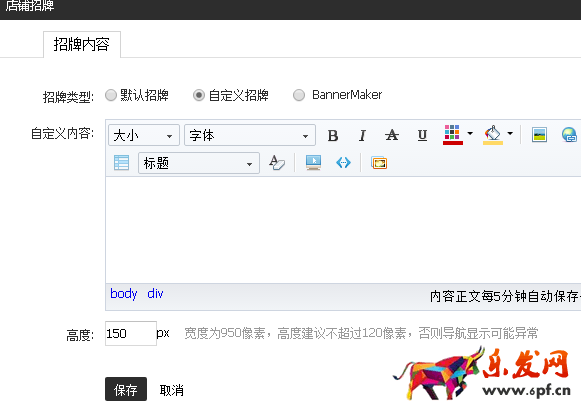The image size is (581, 411).
Task: Expand the 标题 heading style dropdown
Action: pos(199,163)
